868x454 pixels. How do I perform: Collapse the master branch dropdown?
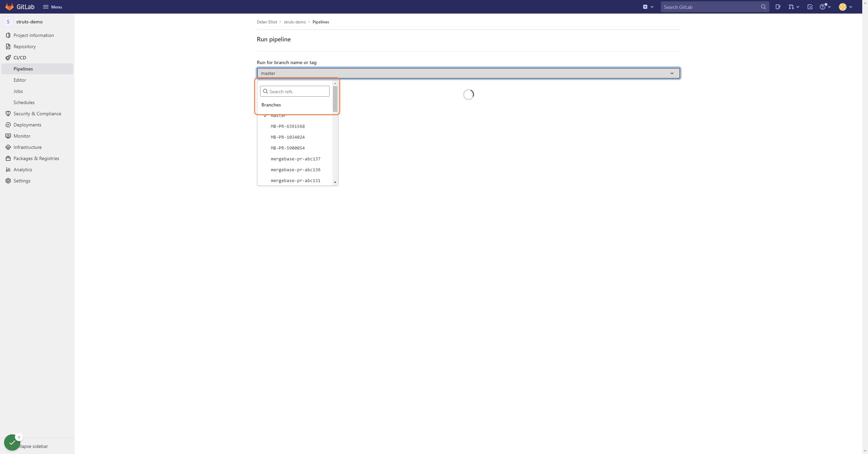(468, 73)
